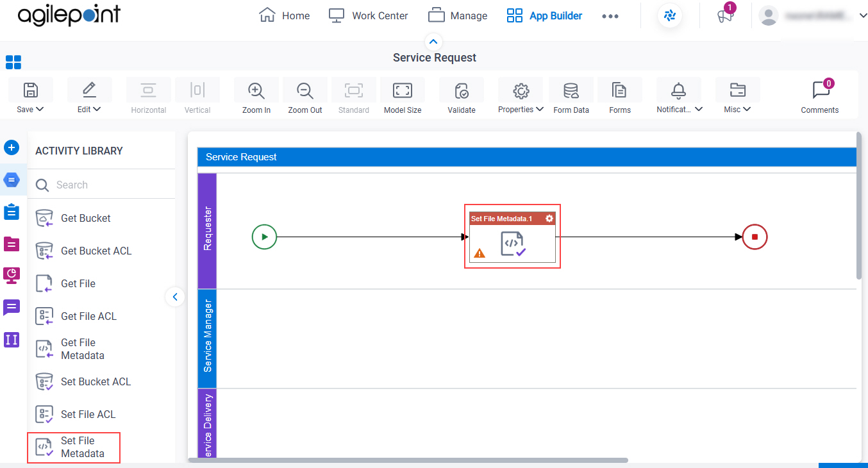
Task: Collapse the Activity Library panel arrow
Action: pos(175,297)
